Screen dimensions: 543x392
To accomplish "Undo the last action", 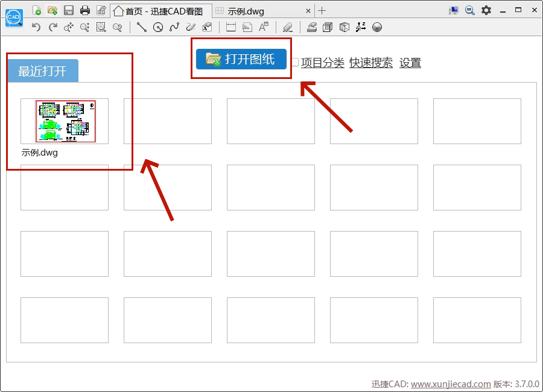I will [36, 27].
